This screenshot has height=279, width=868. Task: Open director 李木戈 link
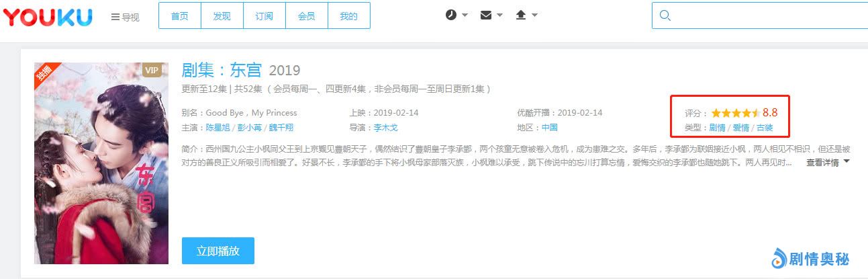point(386,128)
